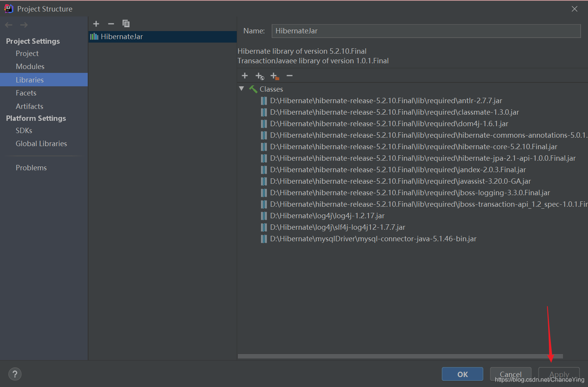
Task: Collapse the Classes tree node
Action: tap(241, 89)
